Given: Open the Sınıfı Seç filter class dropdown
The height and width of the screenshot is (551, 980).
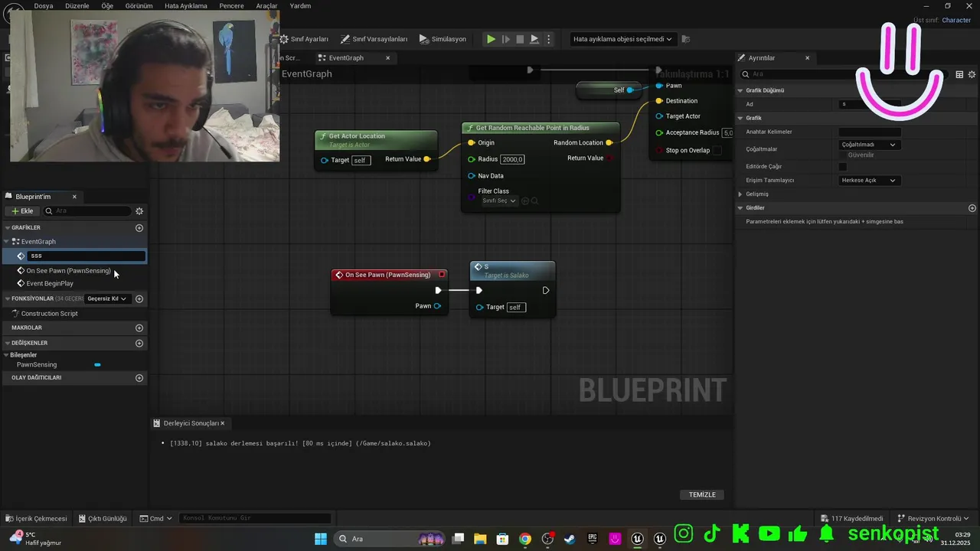Looking at the screenshot, I should point(499,201).
